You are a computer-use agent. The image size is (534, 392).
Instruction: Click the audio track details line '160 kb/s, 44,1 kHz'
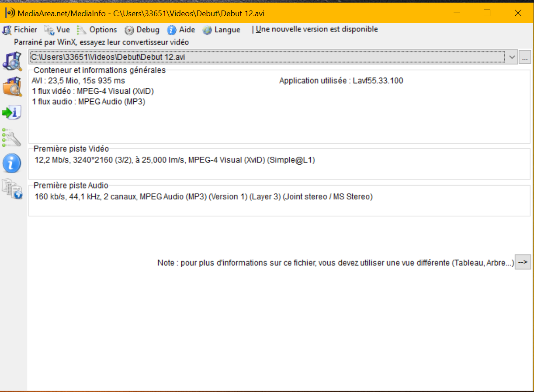(x=204, y=197)
